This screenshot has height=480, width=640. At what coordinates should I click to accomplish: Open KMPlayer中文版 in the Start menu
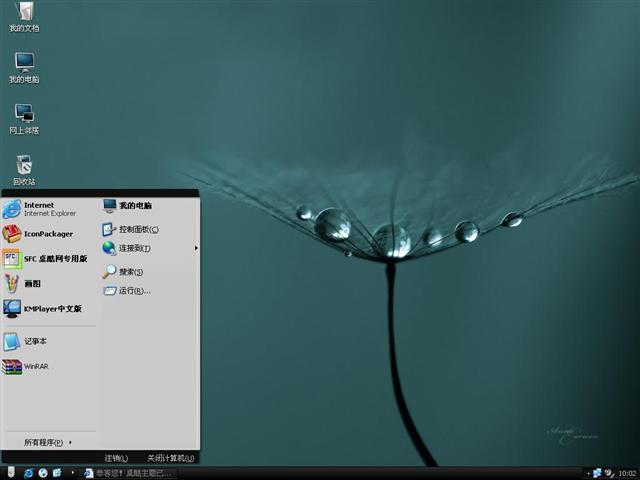coord(52,309)
